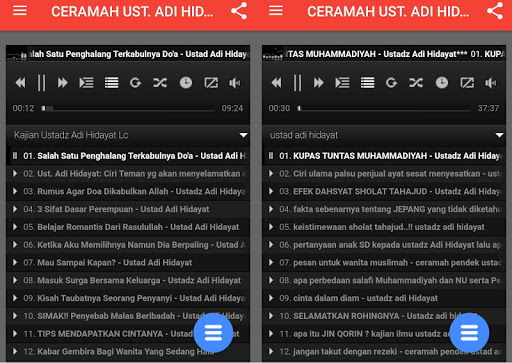Play track 09. Kisah Taubatnya Seorang Penyanyi
512x363 pixels.
tap(128, 298)
